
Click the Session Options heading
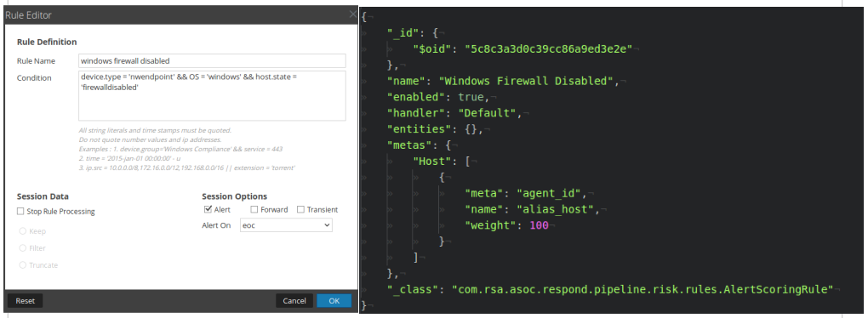[x=234, y=196]
